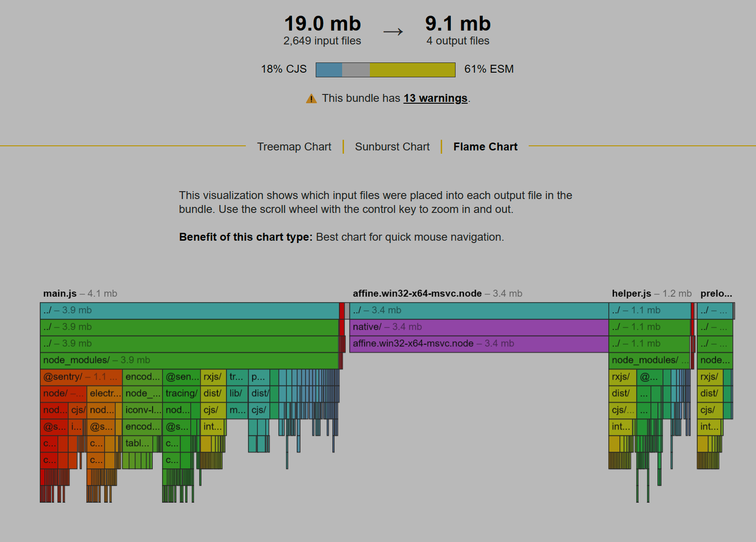
Task: Select the @sentry/ 1.1 mb block in main.js
Action: [x=81, y=377]
